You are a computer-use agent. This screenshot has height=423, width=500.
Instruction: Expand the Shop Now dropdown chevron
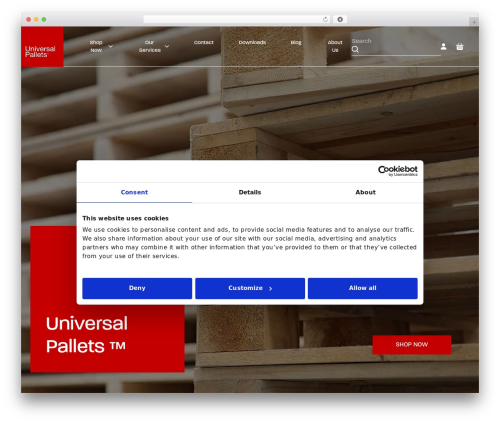click(110, 46)
